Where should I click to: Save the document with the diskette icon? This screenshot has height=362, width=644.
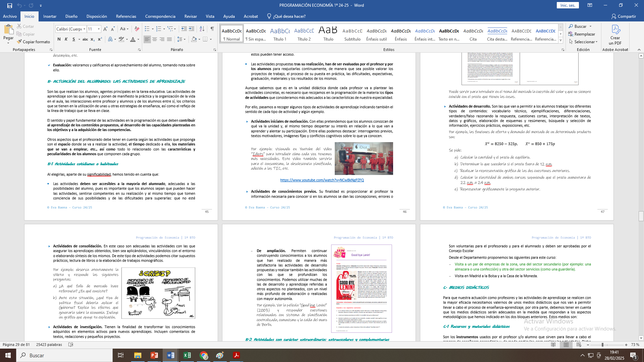(x=9, y=5)
